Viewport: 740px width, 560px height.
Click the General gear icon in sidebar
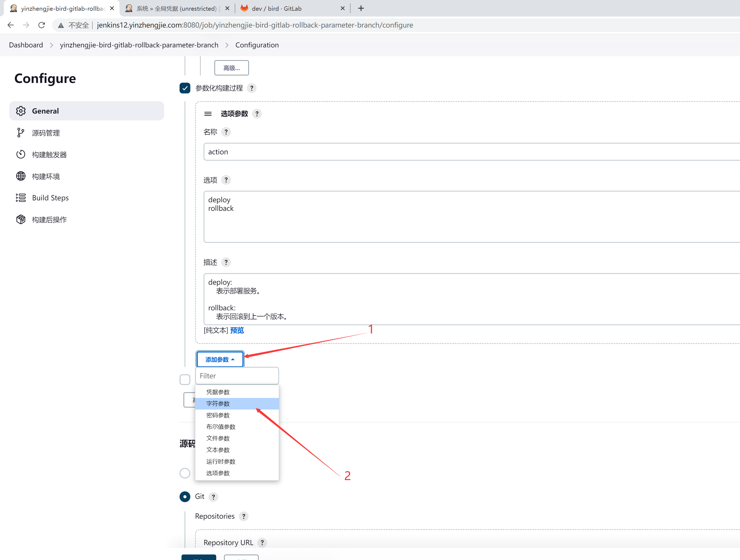coord(21,111)
